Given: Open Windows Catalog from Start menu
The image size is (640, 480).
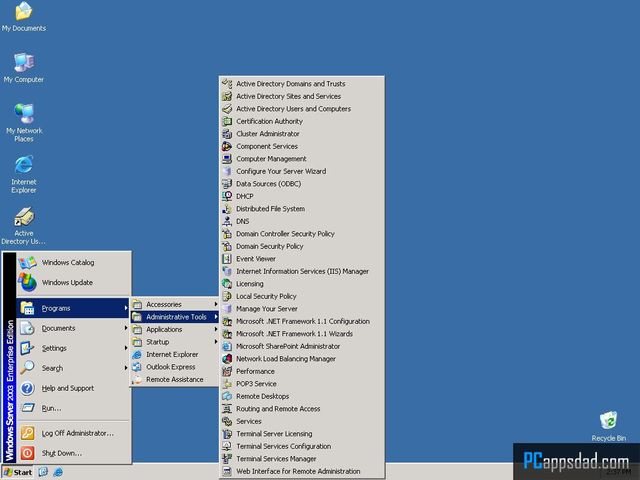Looking at the screenshot, I should [x=73, y=262].
